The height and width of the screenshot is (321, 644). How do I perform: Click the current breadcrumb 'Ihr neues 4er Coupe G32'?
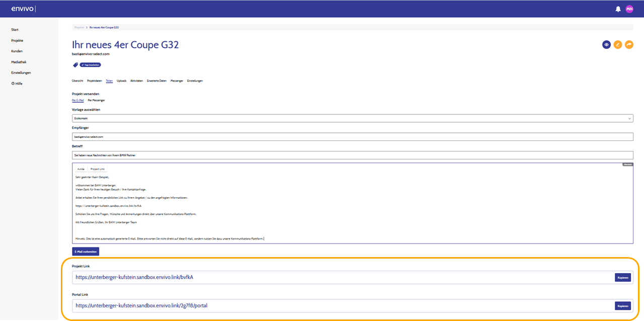pos(104,27)
